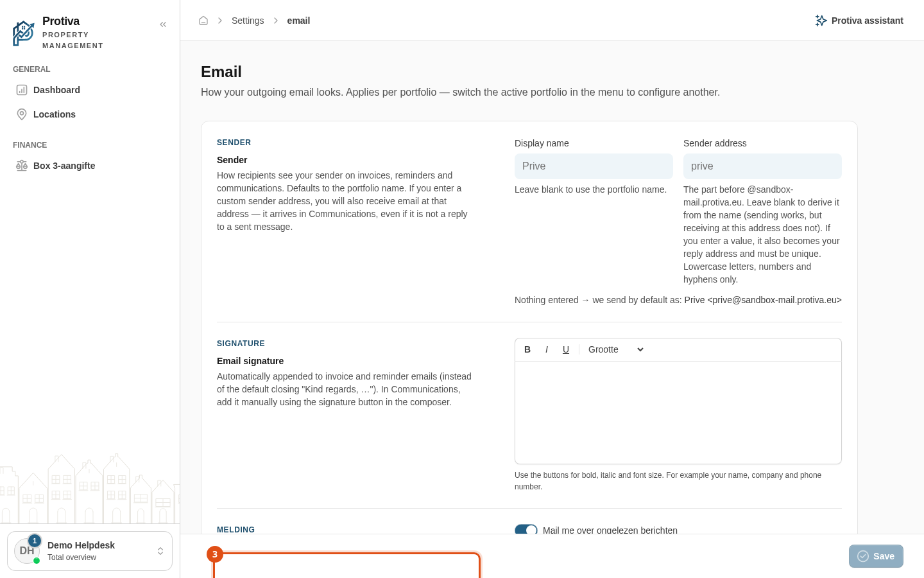Open the Protiva assistant
The image size is (924, 578).
pyautogui.click(x=859, y=21)
